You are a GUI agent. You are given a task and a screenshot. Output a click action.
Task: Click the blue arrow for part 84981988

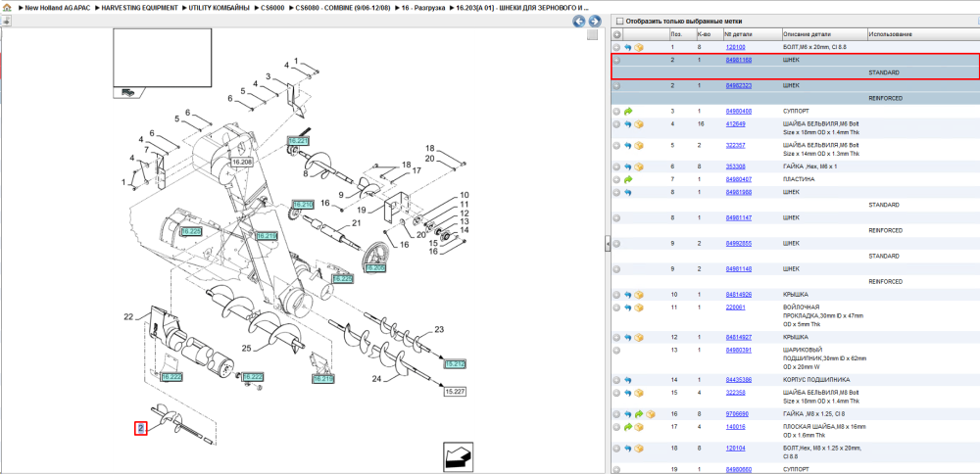tap(628, 192)
